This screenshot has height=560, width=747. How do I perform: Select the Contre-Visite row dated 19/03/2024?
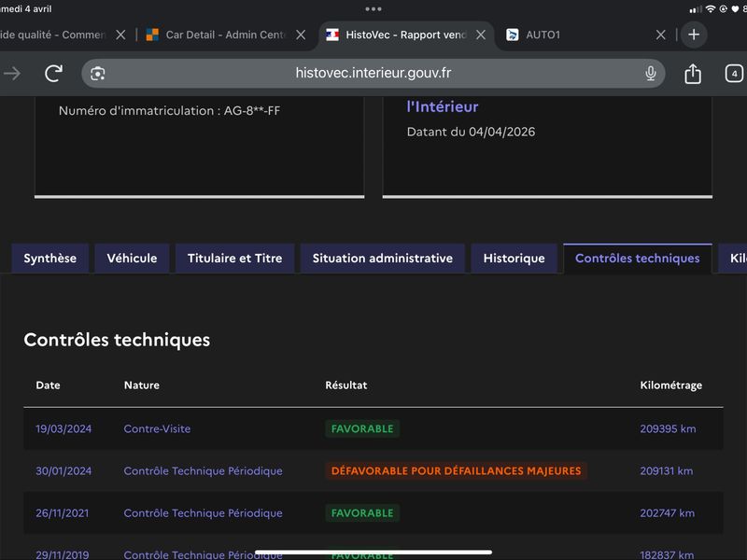(x=157, y=429)
